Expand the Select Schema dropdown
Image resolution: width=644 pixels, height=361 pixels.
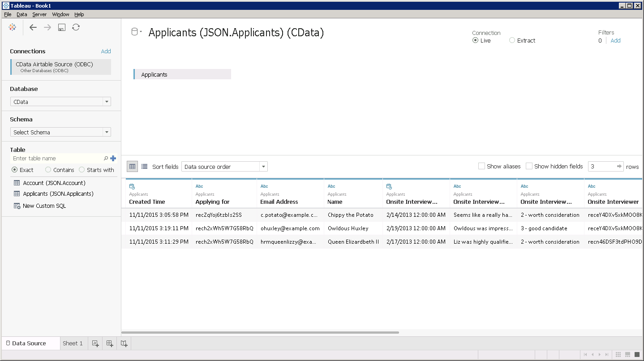pyautogui.click(x=60, y=132)
